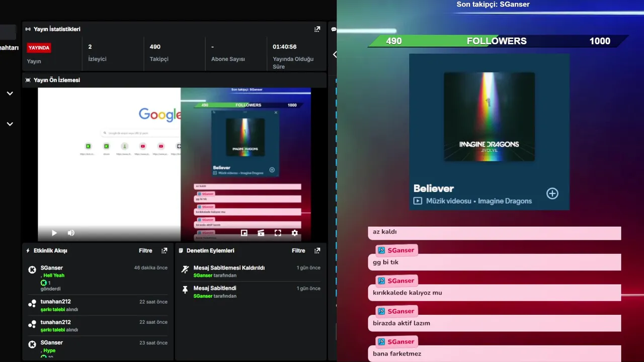
Task: Collapse the side panel with left chevron
Action: click(335, 54)
